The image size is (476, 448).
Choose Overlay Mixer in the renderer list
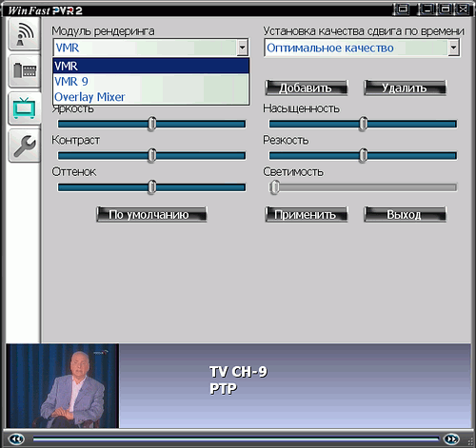(151, 97)
